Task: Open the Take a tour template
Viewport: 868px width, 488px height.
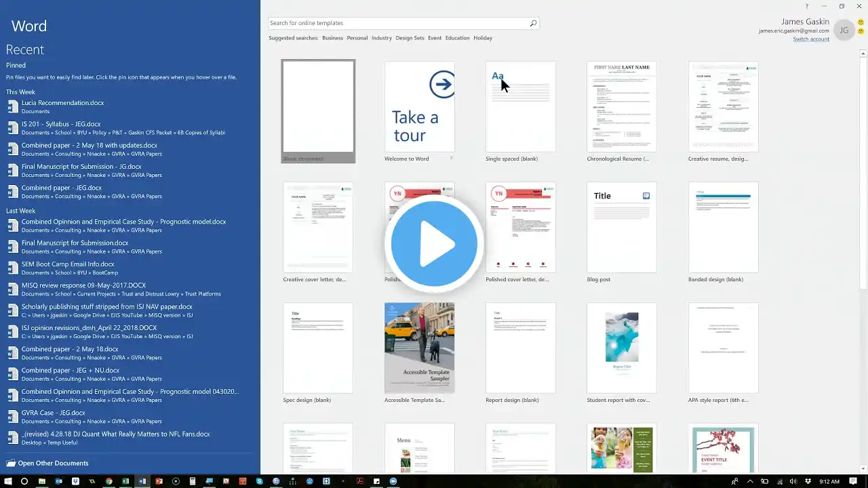Action: coord(419,106)
